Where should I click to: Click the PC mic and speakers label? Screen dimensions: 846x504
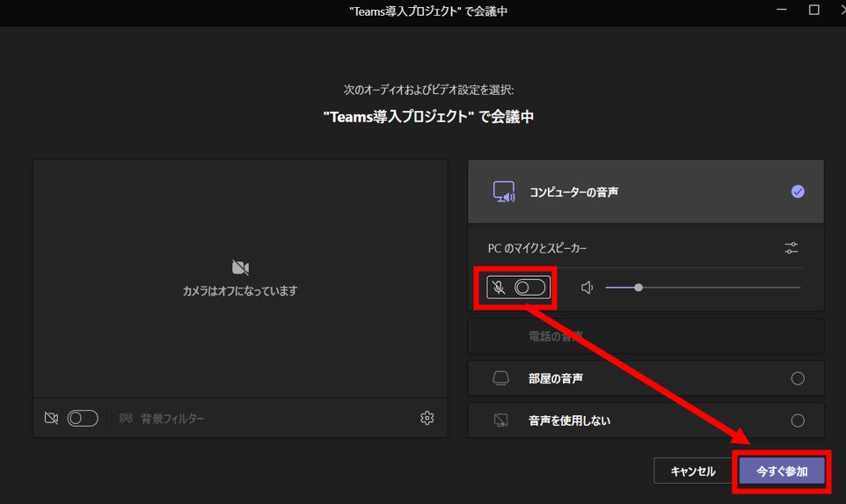(536, 248)
